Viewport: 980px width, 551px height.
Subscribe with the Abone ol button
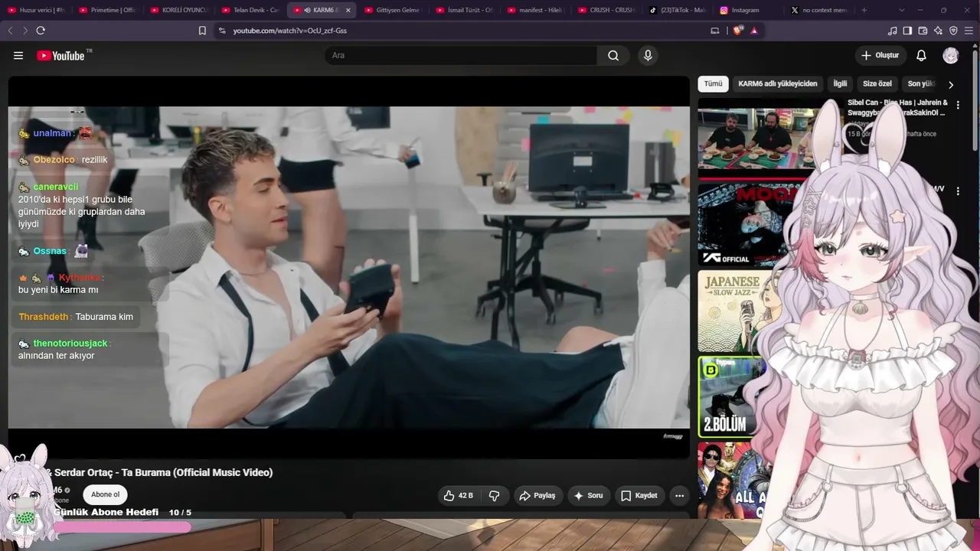click(x=105, y=494)
